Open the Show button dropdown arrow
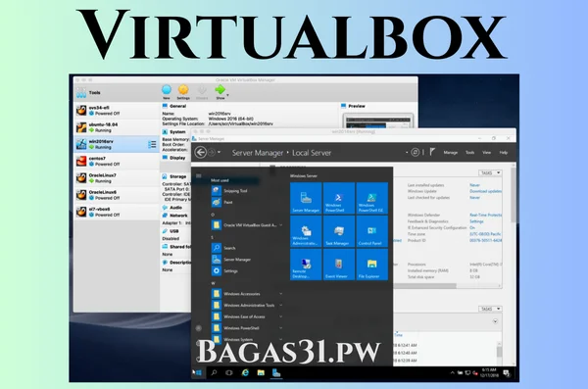 click(x=227, y=95)
